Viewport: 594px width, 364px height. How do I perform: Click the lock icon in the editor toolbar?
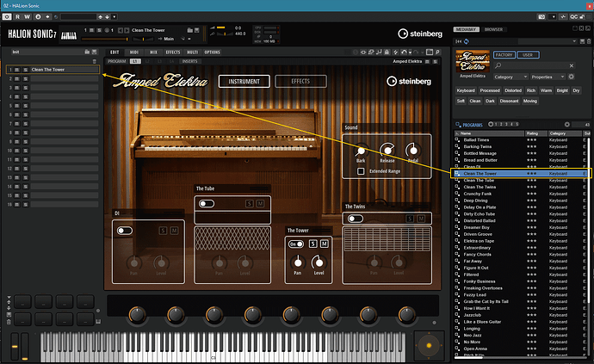point(387,52)
